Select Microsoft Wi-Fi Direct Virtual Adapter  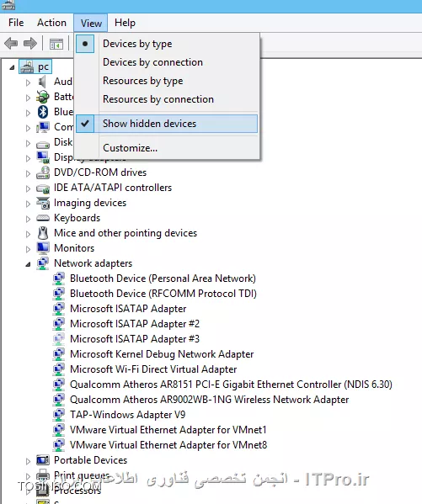[153, 369]
